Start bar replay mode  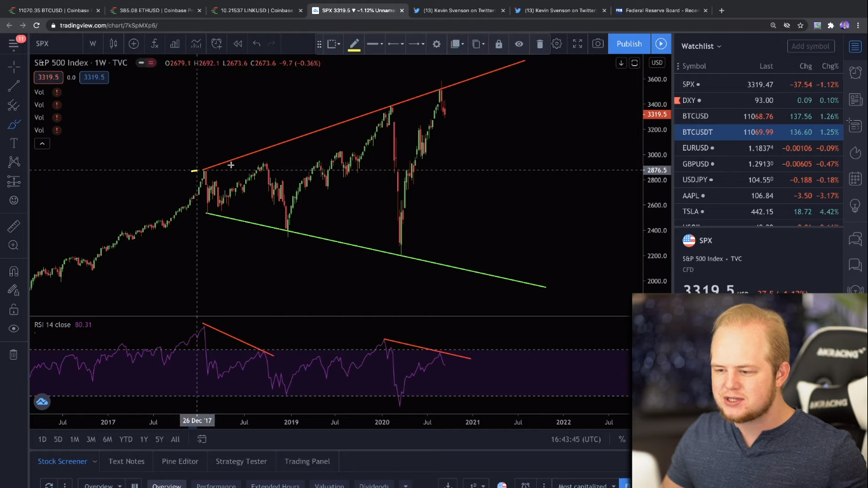(x=238, y=43)
